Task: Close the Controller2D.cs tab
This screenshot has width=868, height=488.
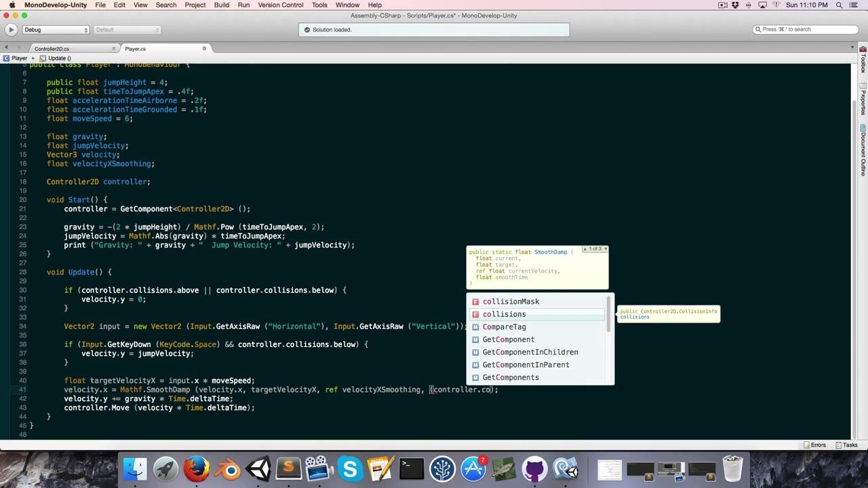Action: (114, 48)
